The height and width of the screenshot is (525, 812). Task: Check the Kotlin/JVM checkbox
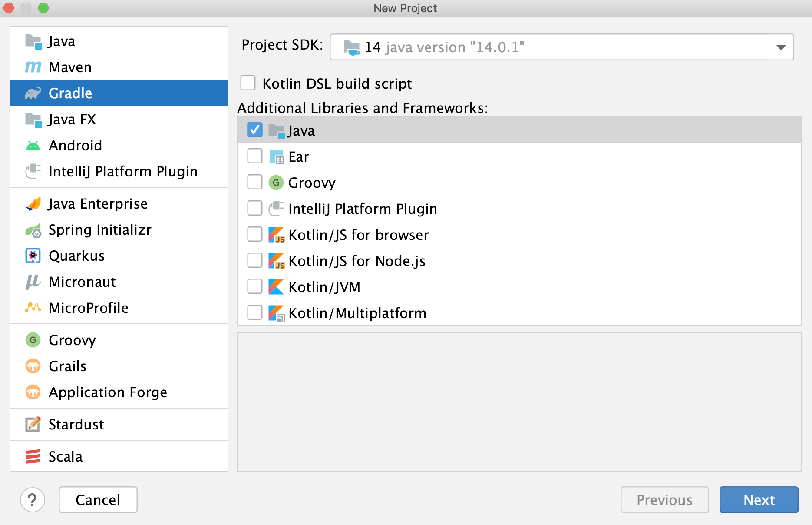(x=255, y=286)
